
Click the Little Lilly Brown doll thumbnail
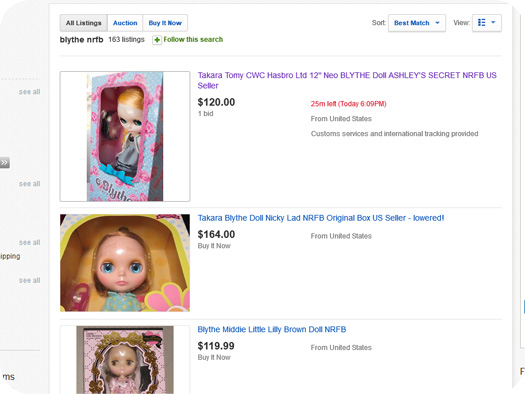[x=125, y=360]
